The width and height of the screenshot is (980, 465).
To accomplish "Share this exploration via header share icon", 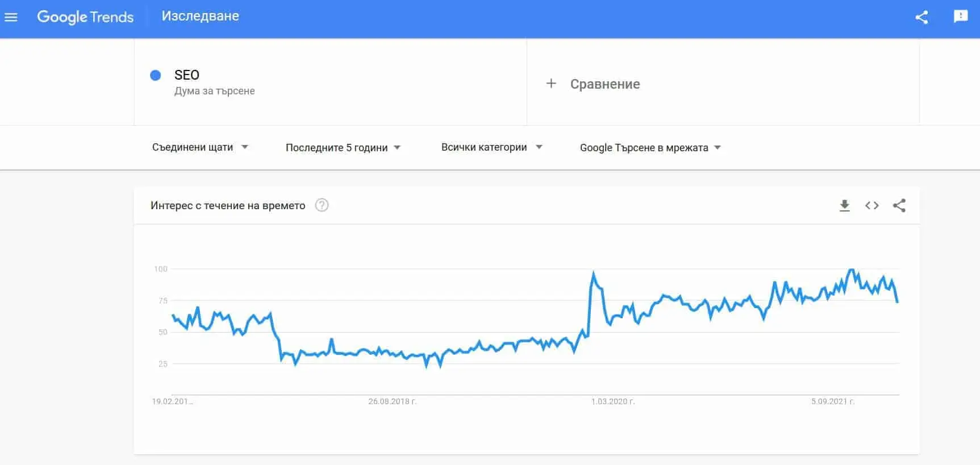I will pos(921,17).
